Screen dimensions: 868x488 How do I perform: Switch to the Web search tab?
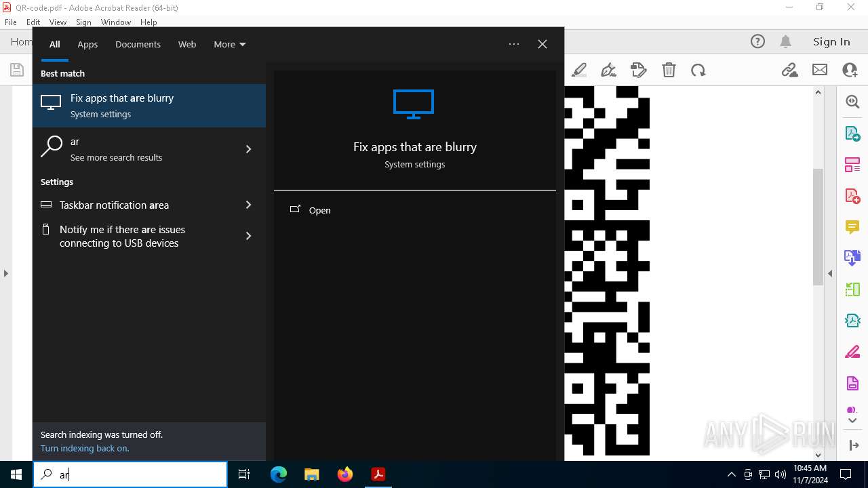[187, 44]
